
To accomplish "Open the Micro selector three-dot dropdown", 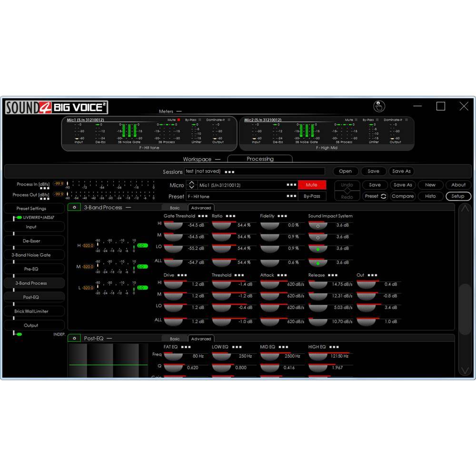I will tap(291, 185).
